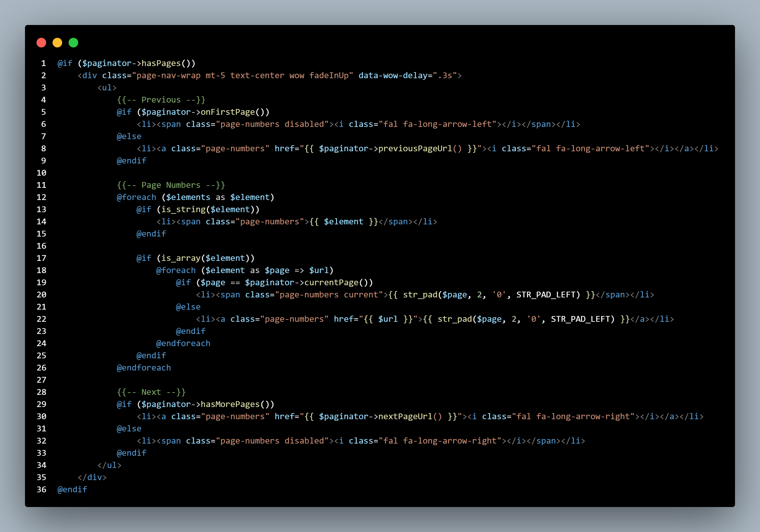Image resolution: width=760 pixels, height=532 pixels.
Task: Select the Next comment on line 28
Action: [x=151, y=392]
